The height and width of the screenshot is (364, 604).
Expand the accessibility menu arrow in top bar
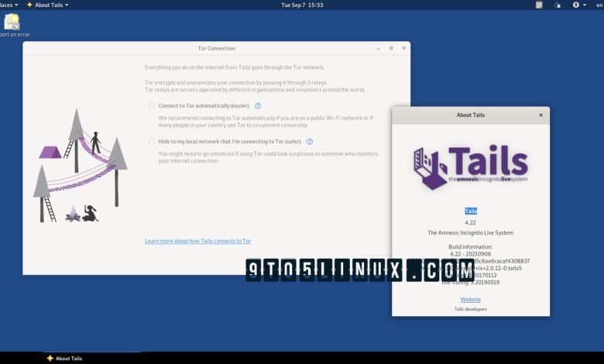click(585, 5)
